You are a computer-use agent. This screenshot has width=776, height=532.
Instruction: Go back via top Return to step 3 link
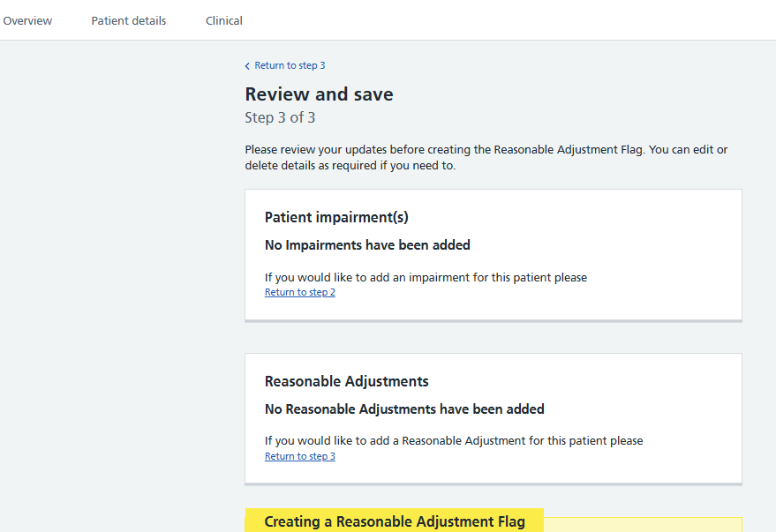pyautogui.click(x=290, y=65)
